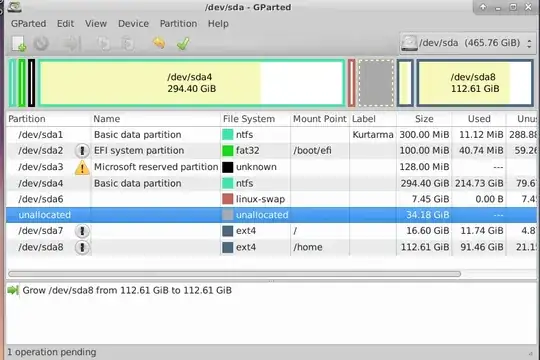
Task: Click the lock icon next to /dev/sda8
Action: point(82,247)
